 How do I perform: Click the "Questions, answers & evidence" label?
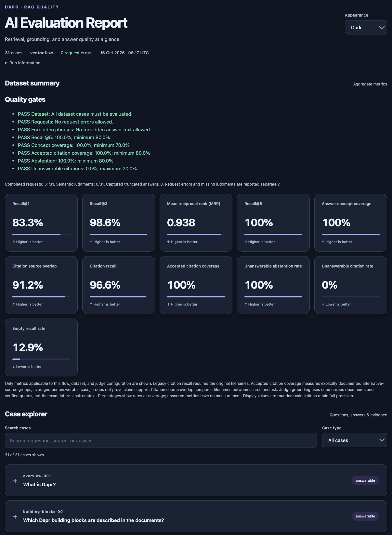point(358,415)
